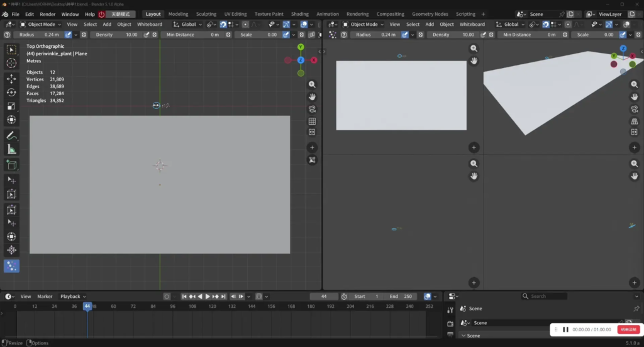The image size is (644, 347).
Task: Click pan hand in bottom-middle quad view
Action: pos(474,176)
